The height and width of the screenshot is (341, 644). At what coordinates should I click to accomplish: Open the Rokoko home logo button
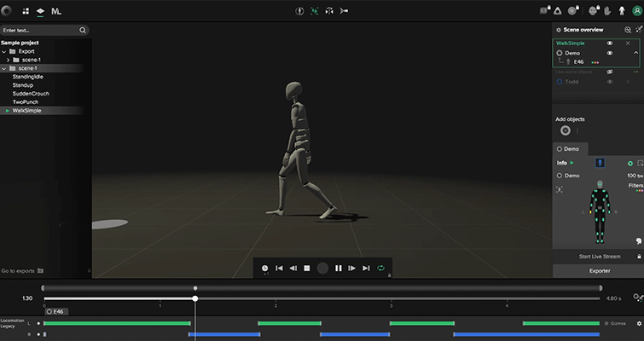click(6, 11)
